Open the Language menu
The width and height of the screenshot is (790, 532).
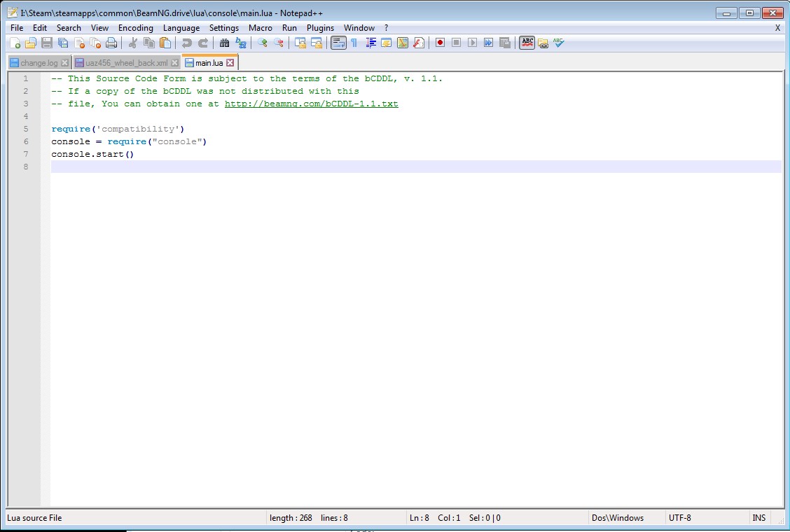coord(181,28)
